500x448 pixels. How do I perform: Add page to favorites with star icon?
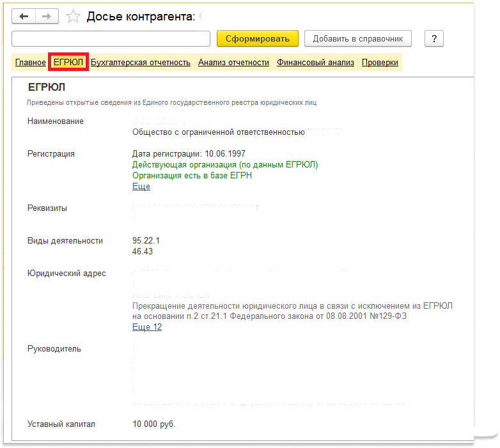[x=74, y=17]
